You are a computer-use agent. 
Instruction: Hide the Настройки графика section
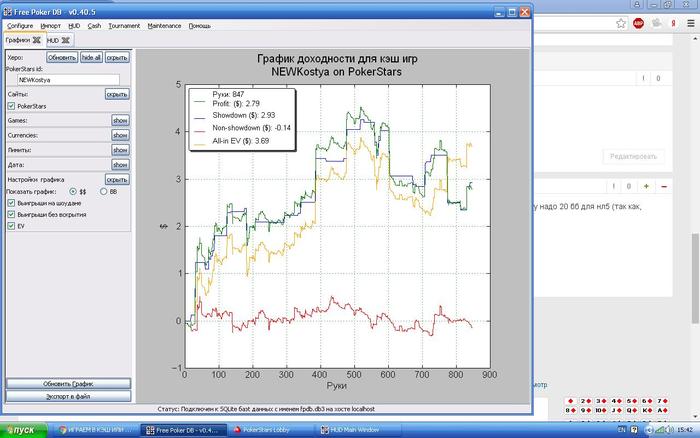[x=117, y=179]
